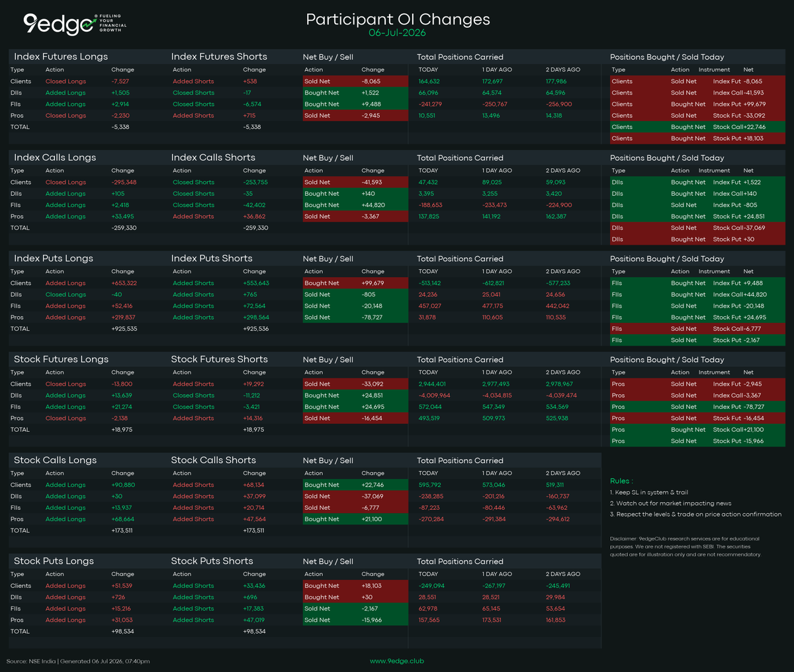Click the Stock Call +22,746 net entry
Image resolution: width=794 pixels, height=672 pixels.
click(x=697, y=127)
